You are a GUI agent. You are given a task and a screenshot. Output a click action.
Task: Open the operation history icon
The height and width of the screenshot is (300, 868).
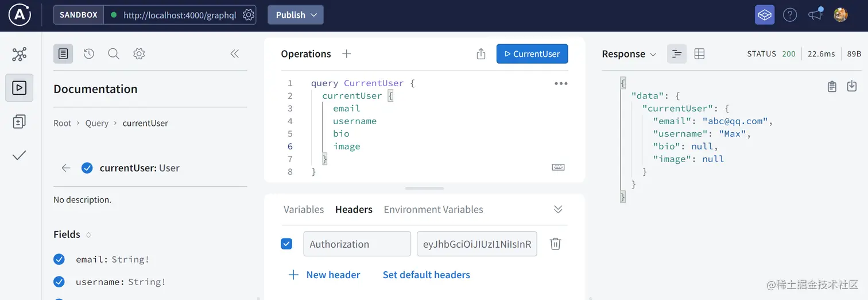coord(88,54)
